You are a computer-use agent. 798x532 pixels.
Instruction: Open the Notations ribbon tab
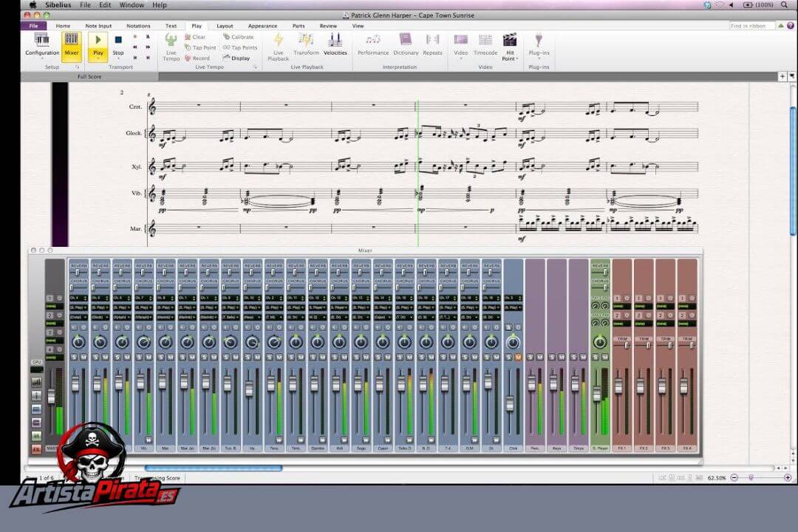[x=138, y=26]
